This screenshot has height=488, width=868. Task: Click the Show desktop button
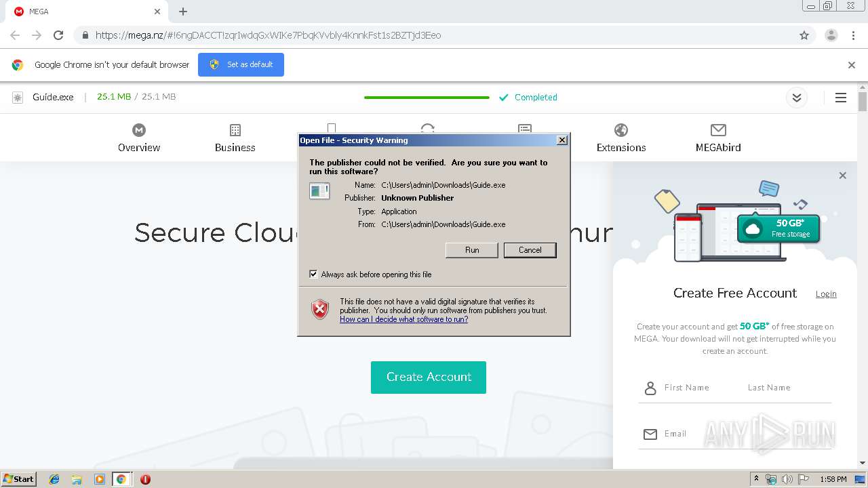pyautogui.click(x=861, y=479)
